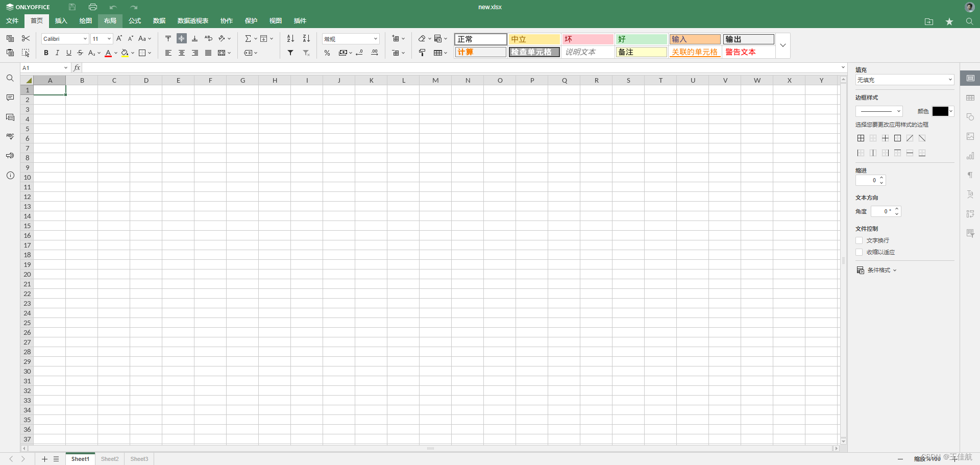The height and width of the screenshot is (465, 980).
Task: Open the sheet list button
Action: click(56, 459)
